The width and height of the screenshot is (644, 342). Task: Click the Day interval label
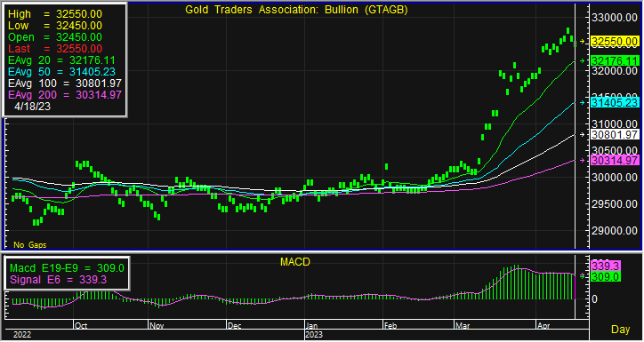click(621, 330)
